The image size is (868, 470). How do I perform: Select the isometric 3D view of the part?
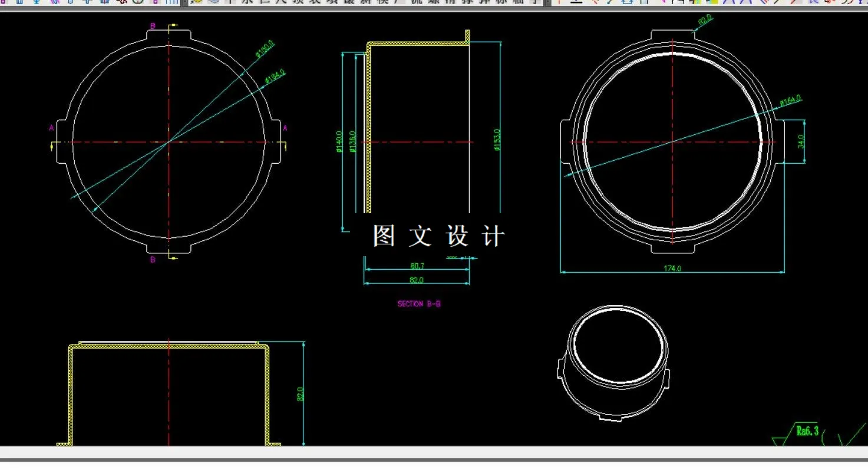[x=613, y=363]
